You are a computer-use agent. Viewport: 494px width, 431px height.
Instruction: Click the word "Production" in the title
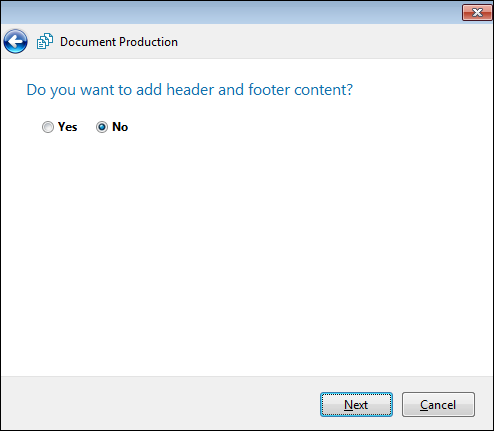point(148,42)
